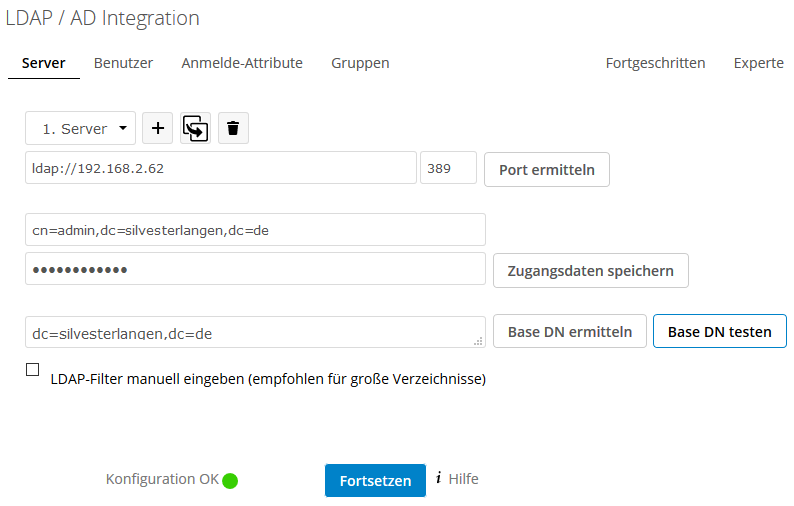Delete the current server configuration trash icon
The height and width of the screenshot is (506, 794).
click(233, 128)
